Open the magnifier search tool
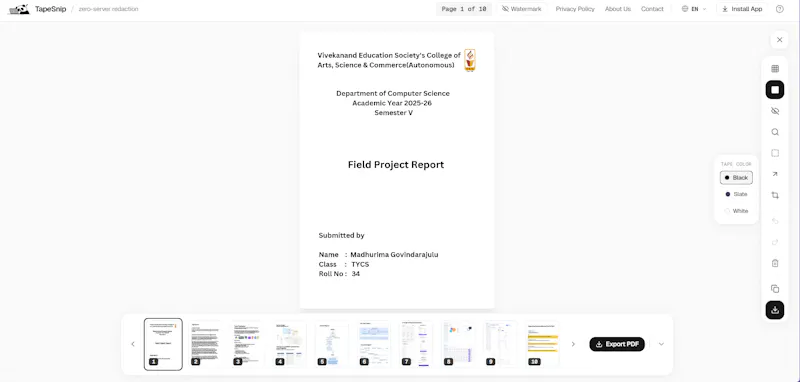The image size is (800, 382). tap(775, 132)
